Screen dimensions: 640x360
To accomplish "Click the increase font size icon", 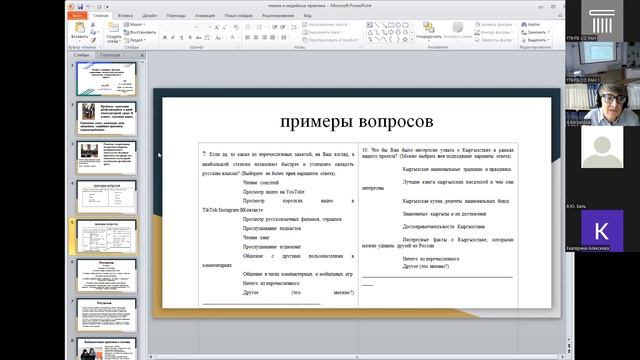I will (x=216, y=27).
